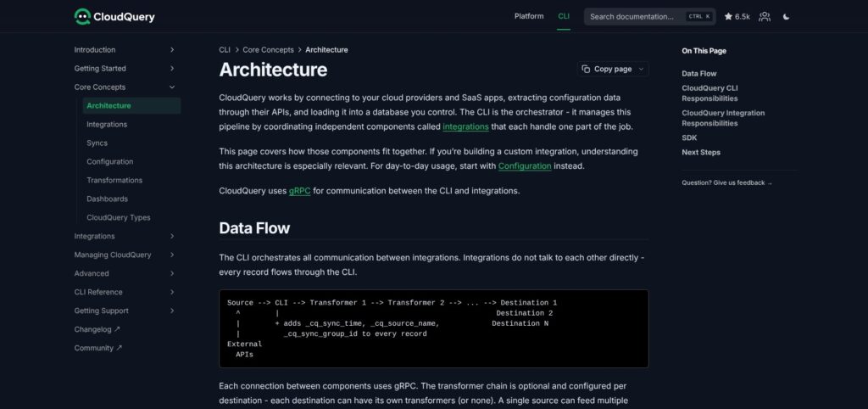Toggle dark mode with the moon icon

(786, 17)
